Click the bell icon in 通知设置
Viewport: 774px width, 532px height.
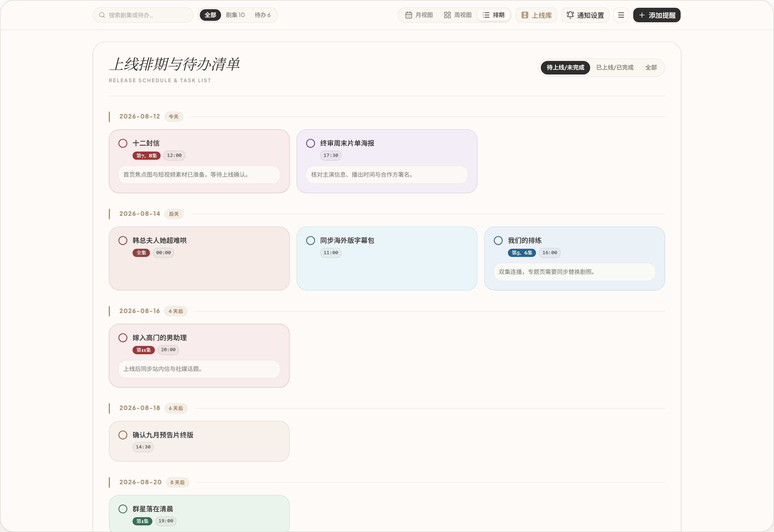pos(570,15)
